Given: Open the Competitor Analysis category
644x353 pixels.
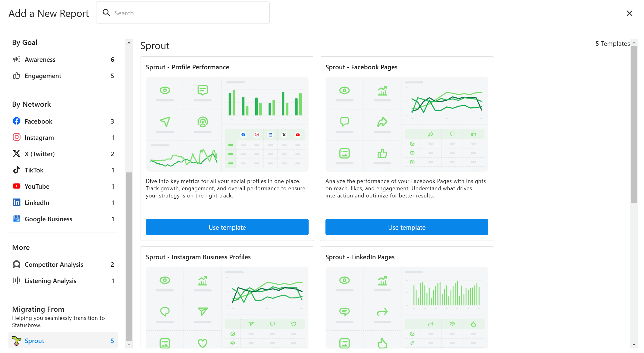Looking at the screenshot, I should pos(54,265).
